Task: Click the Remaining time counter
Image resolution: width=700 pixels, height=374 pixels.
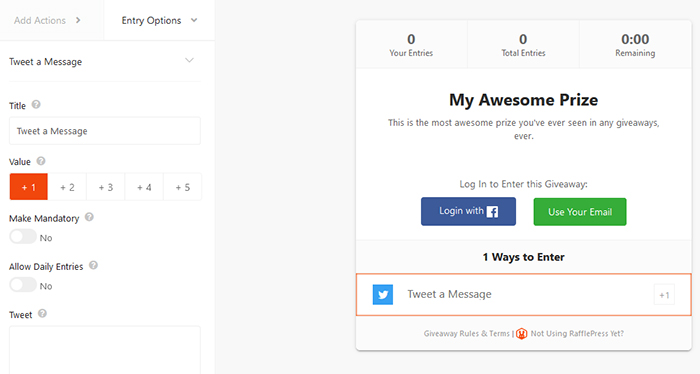Action: coord(635,45)
